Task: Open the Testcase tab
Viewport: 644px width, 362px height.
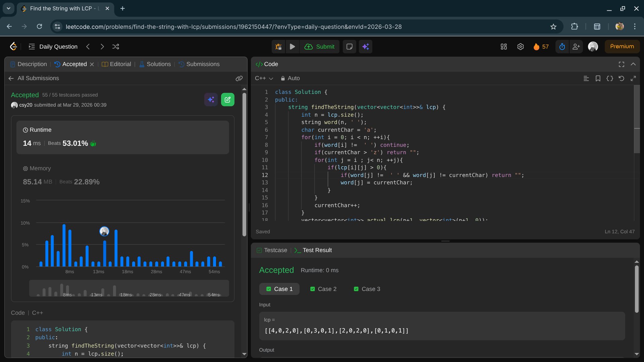Action: click(x=272, y=250)
